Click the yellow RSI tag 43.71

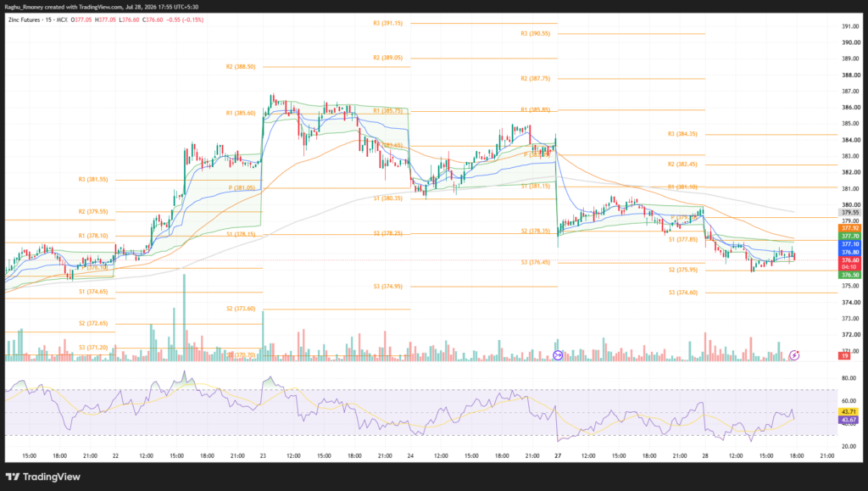849,412
